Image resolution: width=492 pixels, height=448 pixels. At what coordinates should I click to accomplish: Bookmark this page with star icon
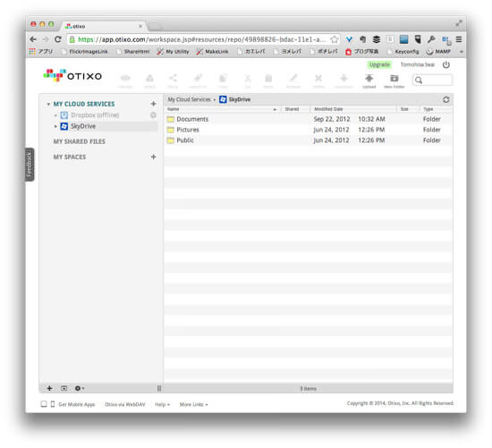335,39
